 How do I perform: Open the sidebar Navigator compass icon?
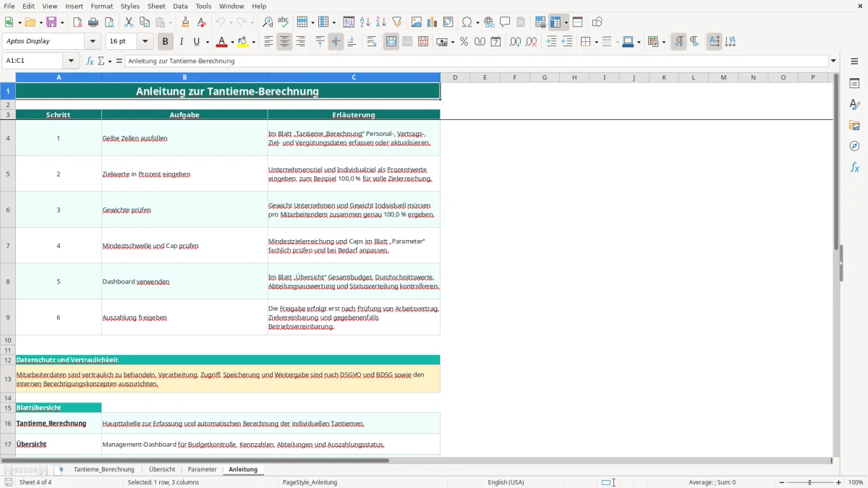(x=854, y=146)
